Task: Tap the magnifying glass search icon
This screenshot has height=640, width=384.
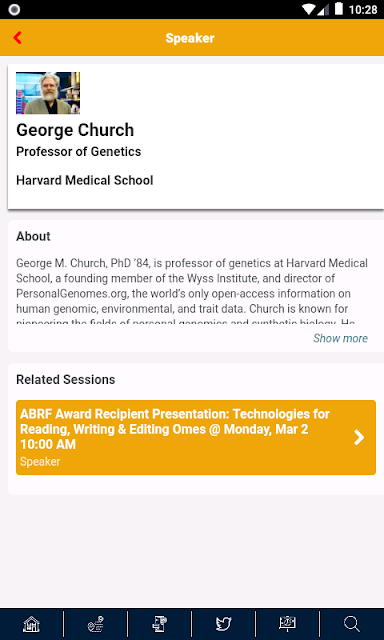Action: coord(351,624)
